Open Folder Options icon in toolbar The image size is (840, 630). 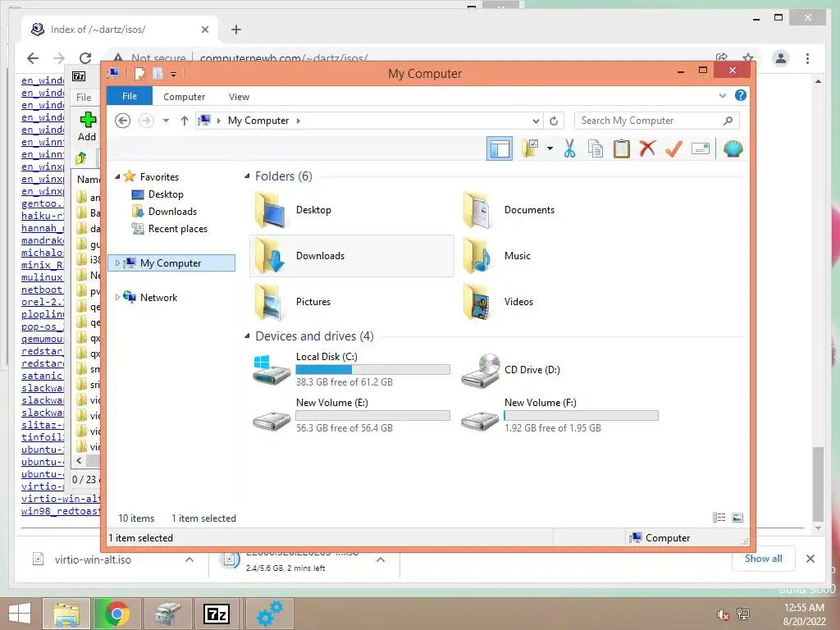coord(530,148)
